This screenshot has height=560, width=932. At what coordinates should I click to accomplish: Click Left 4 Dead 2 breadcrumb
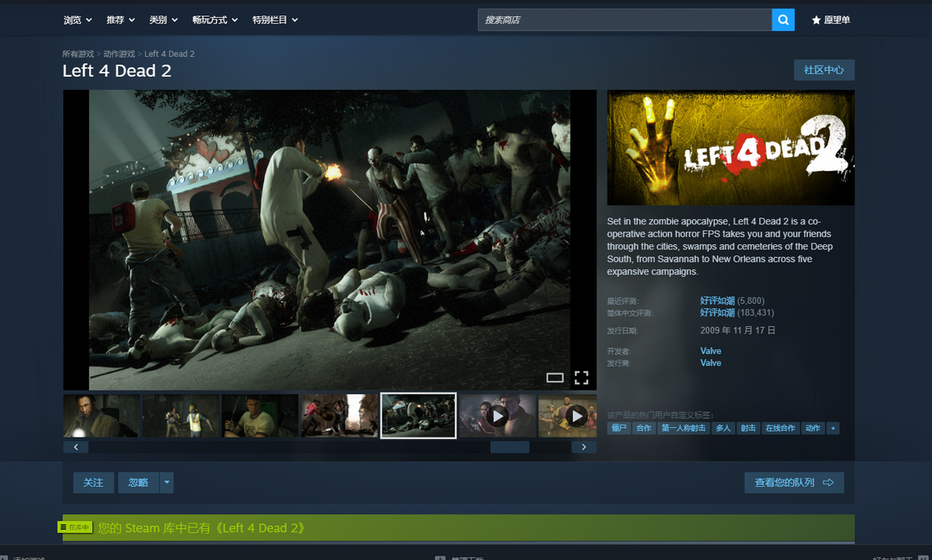point(169,54)
